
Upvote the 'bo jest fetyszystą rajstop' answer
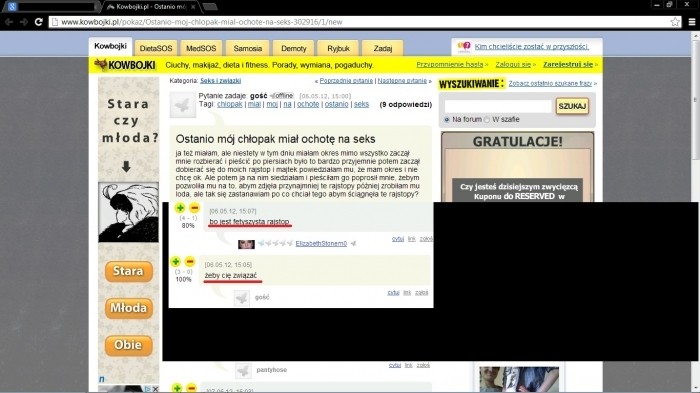pos(180,208)
